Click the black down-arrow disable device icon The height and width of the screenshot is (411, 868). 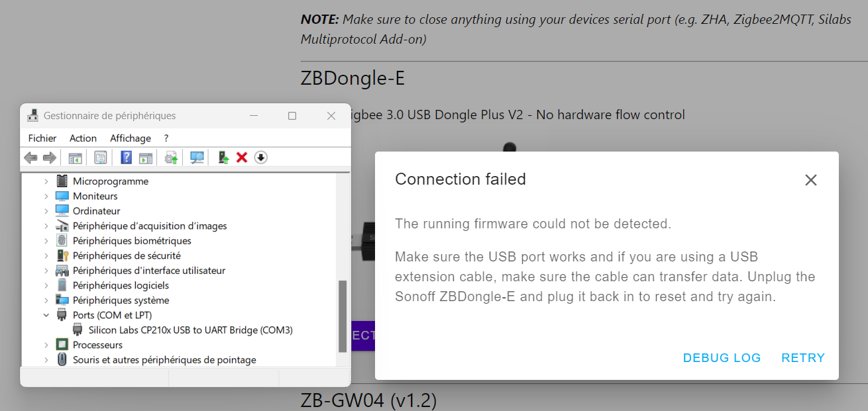tap(261, 158)
